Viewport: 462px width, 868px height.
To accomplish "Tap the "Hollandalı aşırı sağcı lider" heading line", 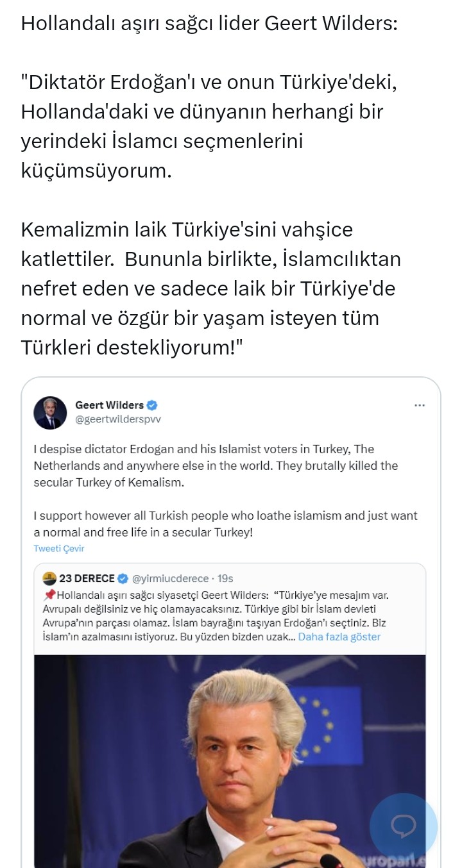I will 209,24.
